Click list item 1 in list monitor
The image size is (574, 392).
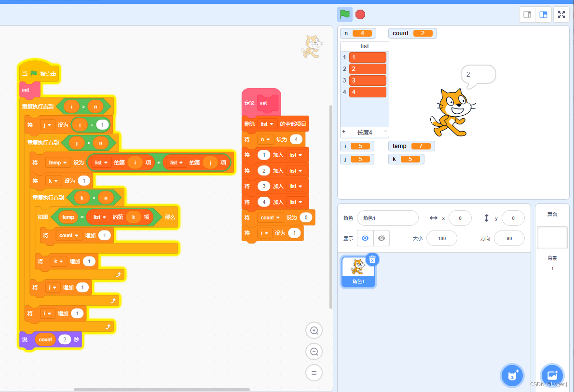368,57
